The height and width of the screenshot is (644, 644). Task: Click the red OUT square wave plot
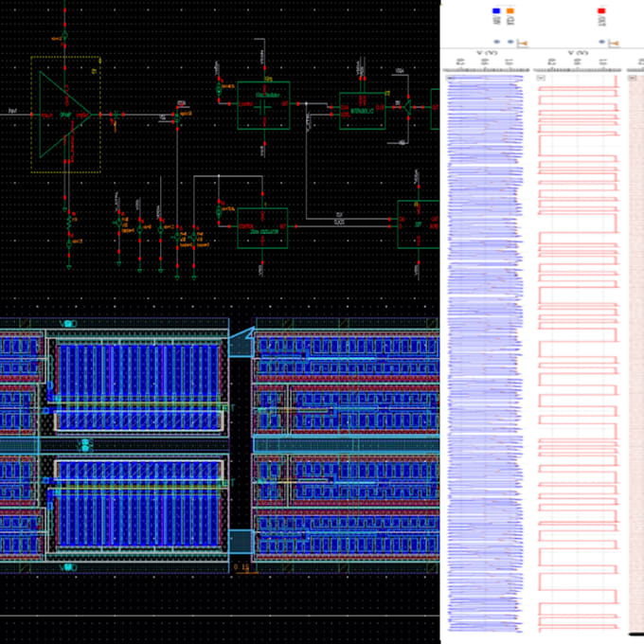click(579, 353)
